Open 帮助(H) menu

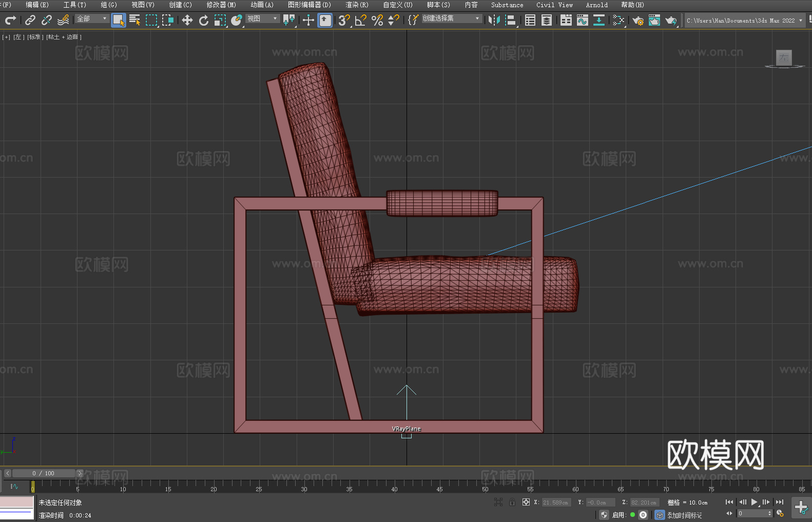click(x=632, y=5)
